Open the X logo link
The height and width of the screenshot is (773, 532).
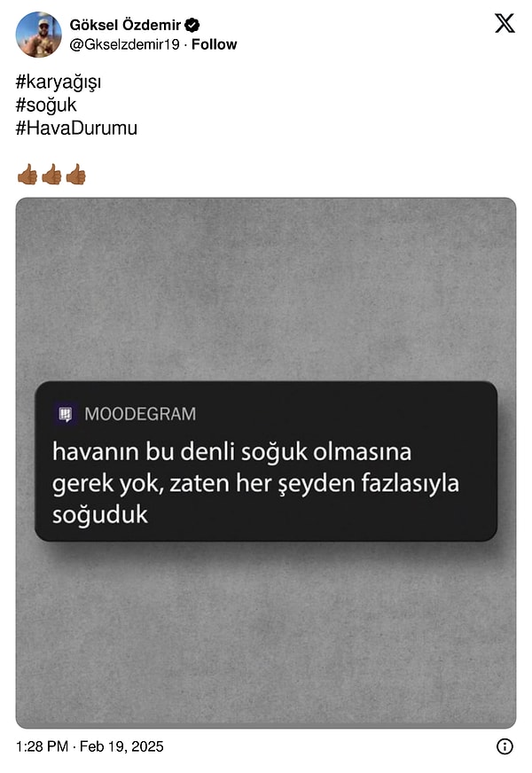click(505, 23)
